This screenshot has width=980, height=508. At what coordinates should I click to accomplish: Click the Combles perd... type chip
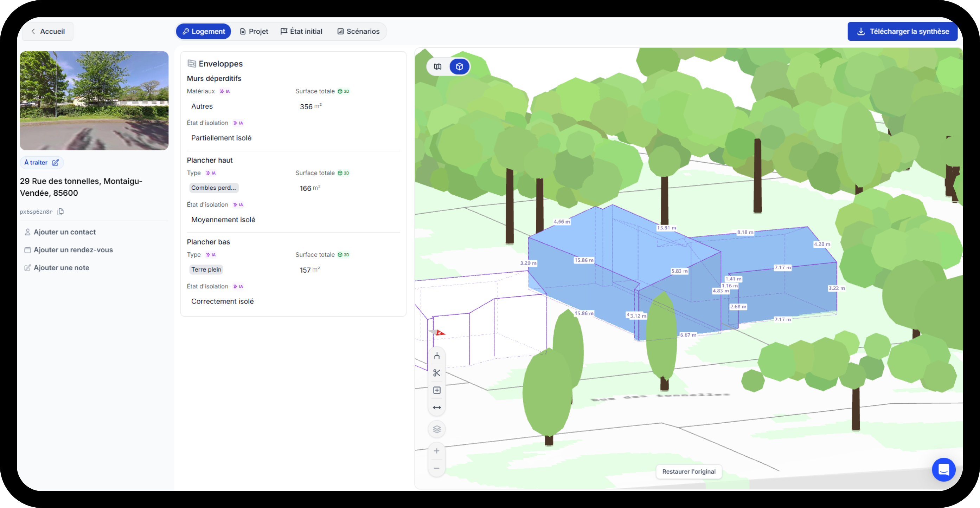[213, 188]
